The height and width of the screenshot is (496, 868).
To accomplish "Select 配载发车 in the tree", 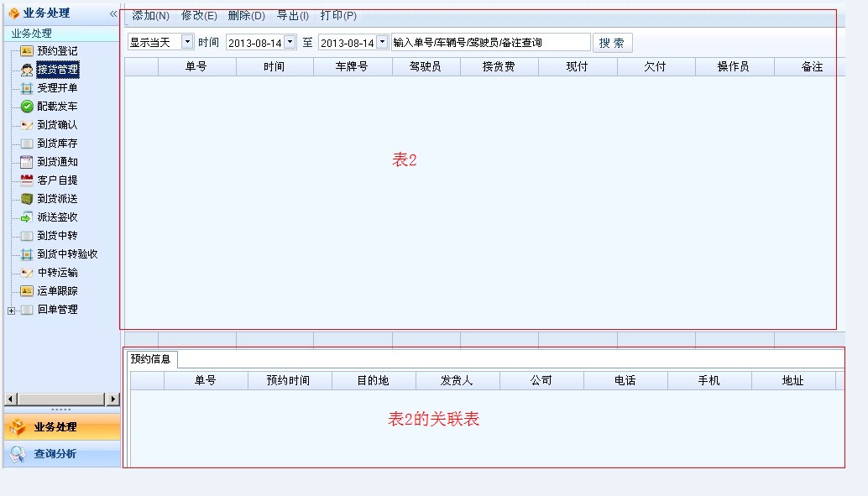I will 58,107.
